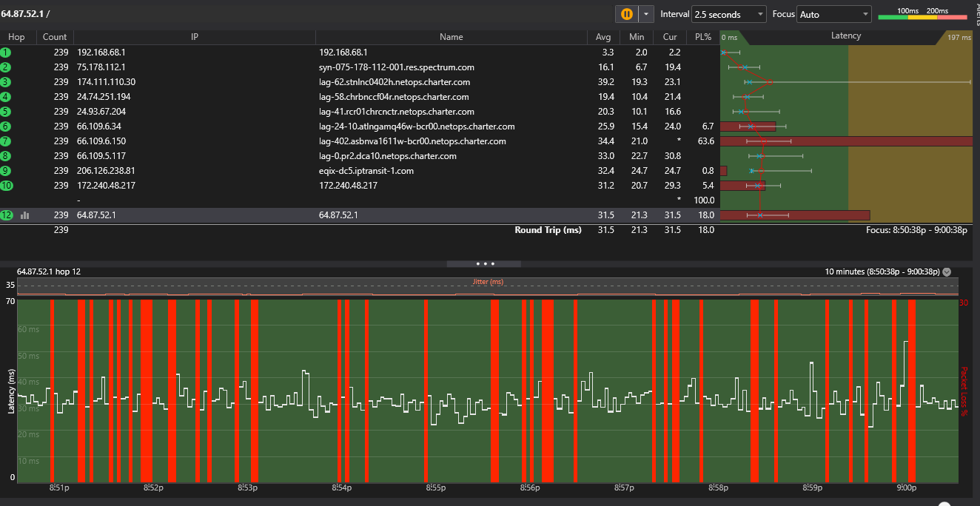Toggle the timeline graph icon on hop 12
The image size is (980, 506).
[x=25, y=215]
